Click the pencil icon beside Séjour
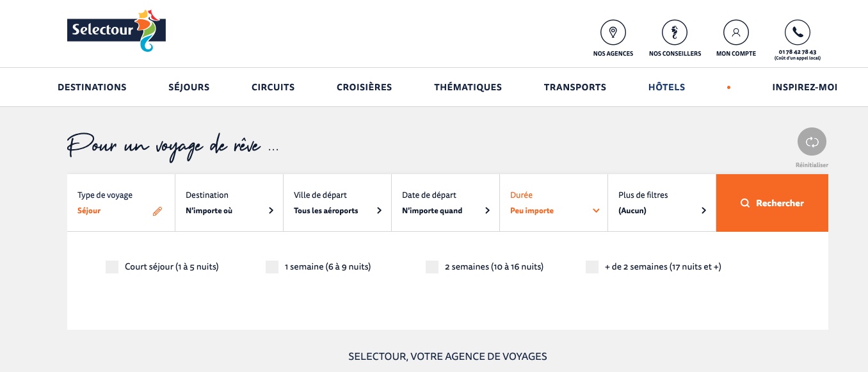 pyautogui.click(x=157, y=211)
